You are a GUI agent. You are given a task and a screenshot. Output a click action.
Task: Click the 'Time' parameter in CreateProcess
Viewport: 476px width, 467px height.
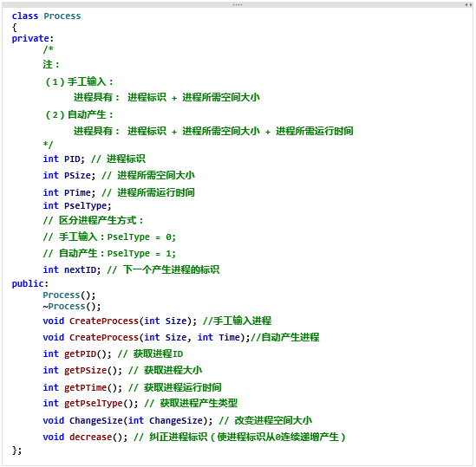tap(229, 337)
